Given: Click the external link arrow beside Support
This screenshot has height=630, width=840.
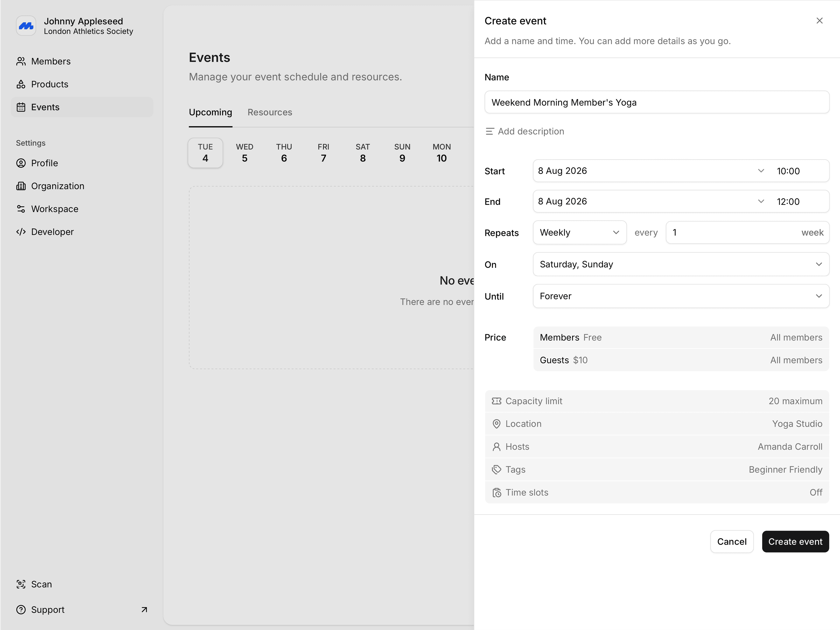Looking at the screenshot, I should (x=144, y=609).
